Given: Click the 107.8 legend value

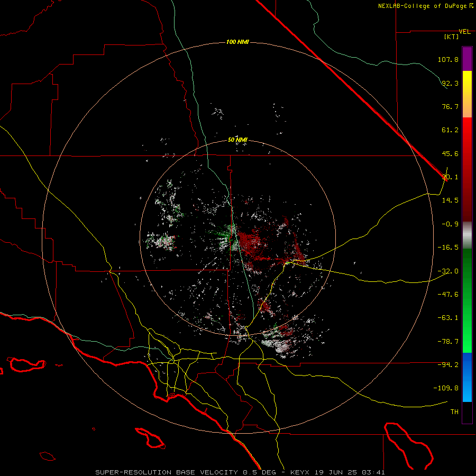Looking at the screenshot, I should coord(448,59).
